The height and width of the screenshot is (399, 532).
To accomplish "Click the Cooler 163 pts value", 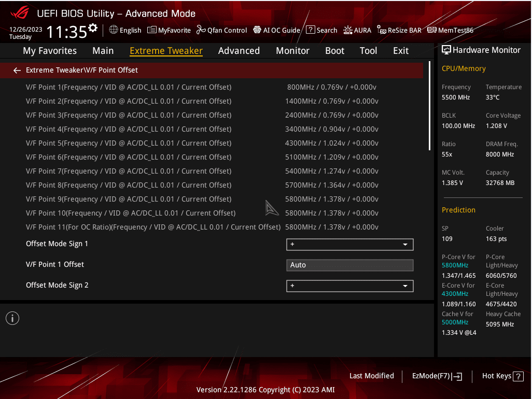I will (496, 239).
